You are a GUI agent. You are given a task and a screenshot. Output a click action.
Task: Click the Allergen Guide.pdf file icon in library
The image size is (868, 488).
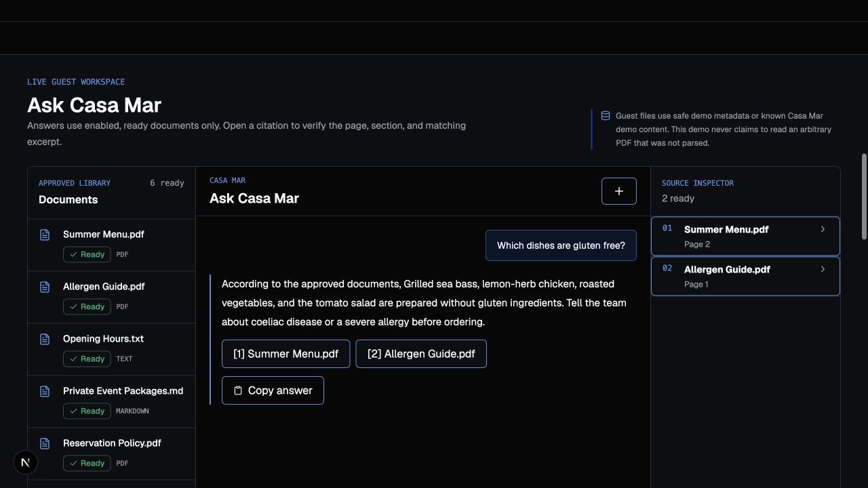[45, 287]
